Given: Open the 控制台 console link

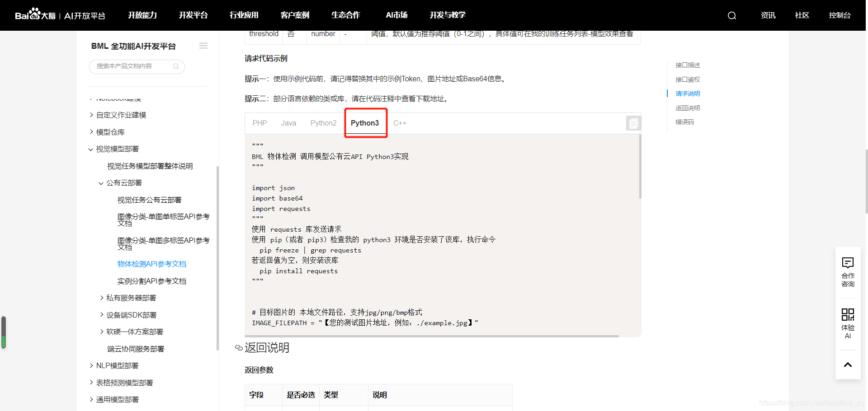Looking at the screenshot, I should (840, 15).
